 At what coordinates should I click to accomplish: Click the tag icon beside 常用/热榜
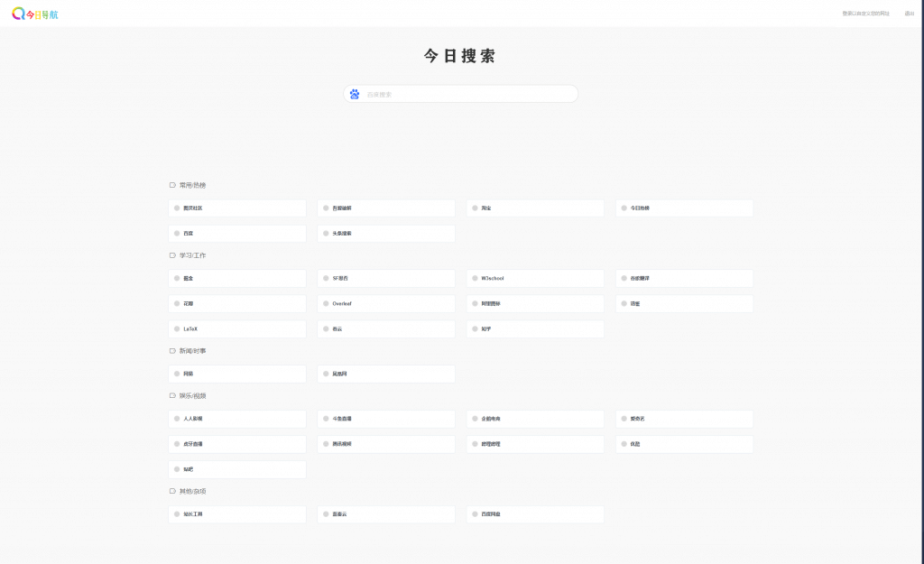172,185
